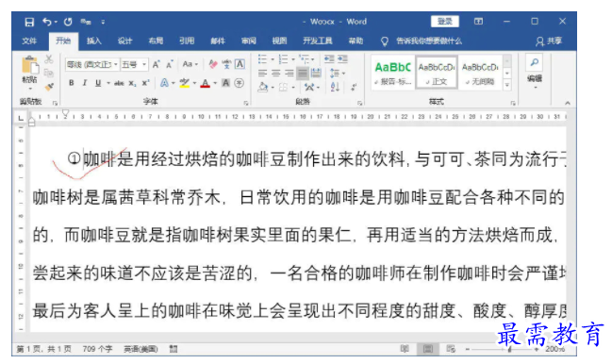Open the underline style dropdown arrow
This screenshot has width=612, height=364.
coord(108,83)
